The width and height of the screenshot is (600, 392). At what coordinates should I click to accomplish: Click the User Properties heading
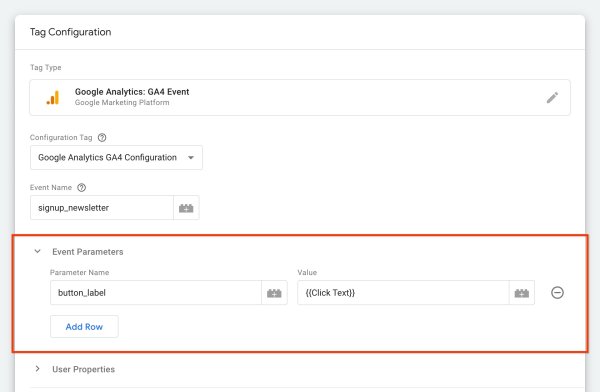tap(83, 369)
